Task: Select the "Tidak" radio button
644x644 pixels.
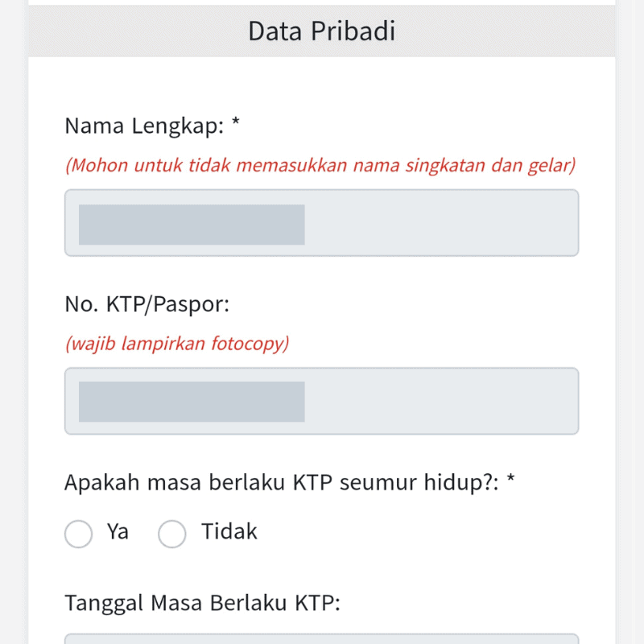Action: (x=172, y=534)
